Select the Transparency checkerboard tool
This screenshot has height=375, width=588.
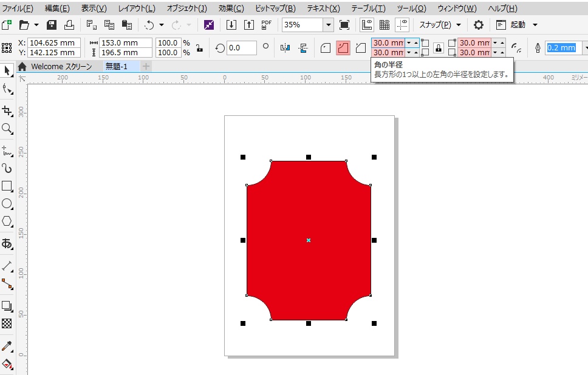pos(7,323)
